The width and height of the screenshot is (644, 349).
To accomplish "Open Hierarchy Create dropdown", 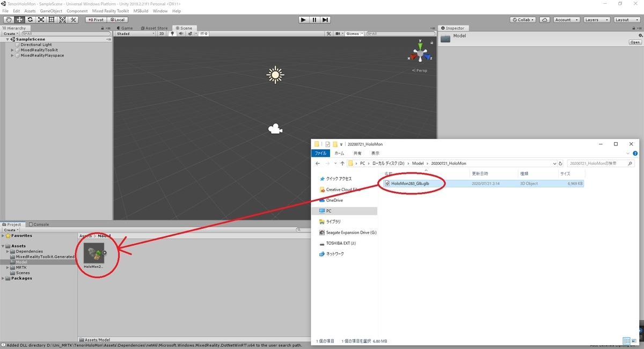I will pos(11,34).
